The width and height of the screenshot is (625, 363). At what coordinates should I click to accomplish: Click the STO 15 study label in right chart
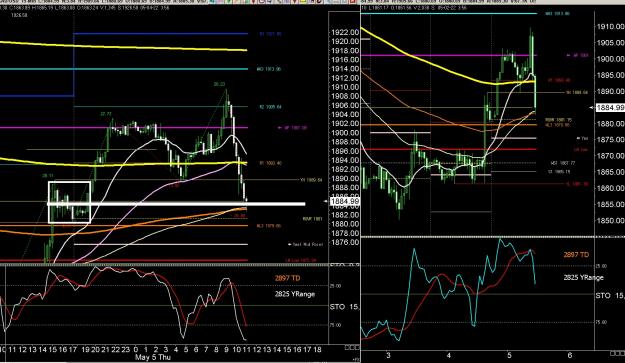pos(610,296)
